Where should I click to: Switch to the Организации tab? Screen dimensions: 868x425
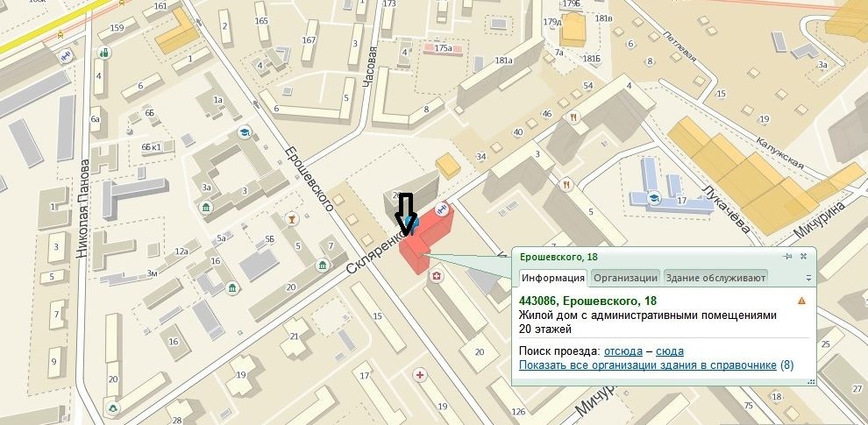click(x=625, y=278)
